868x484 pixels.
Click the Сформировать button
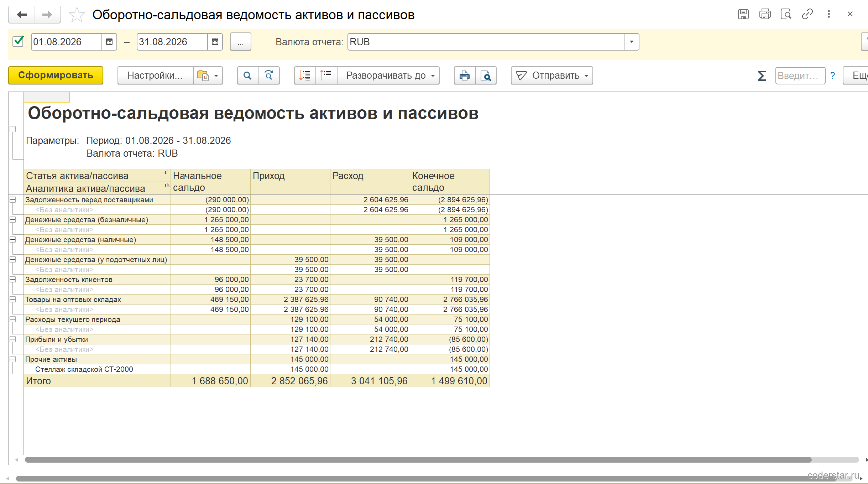pos(56,76)
